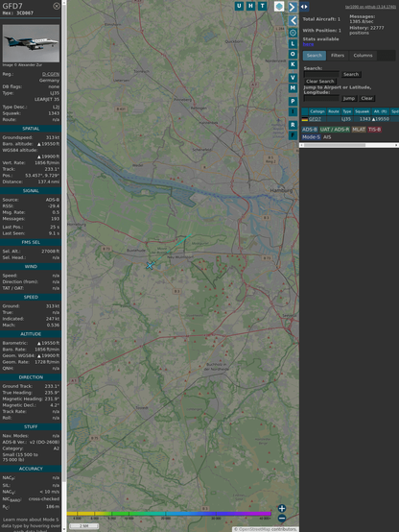Screen dimensions: 399x532
Task: Click the SIGNAL section header
Action: click(x=31, y=191)
